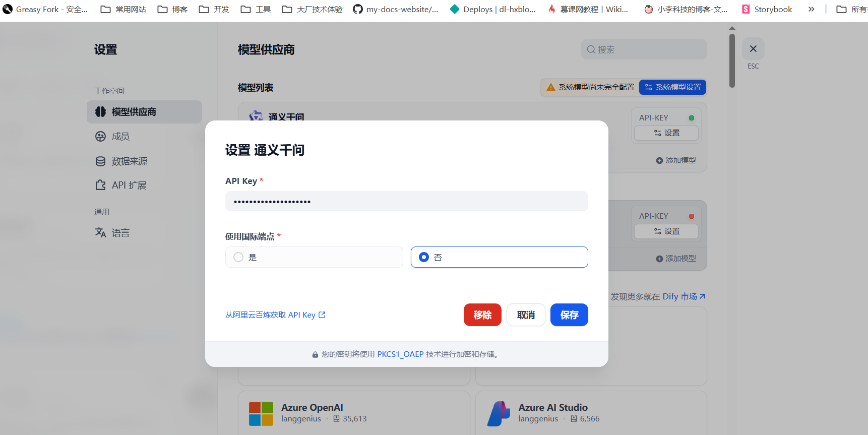This screenshot has height=435, width=868.
Task: Click the 语言 translate icon
Action: click(x=101, y=232)
